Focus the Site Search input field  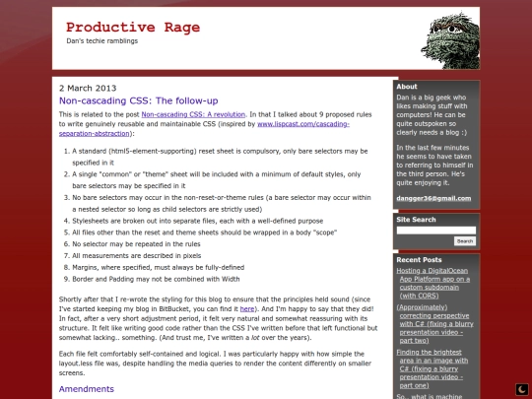coord(436,231)
